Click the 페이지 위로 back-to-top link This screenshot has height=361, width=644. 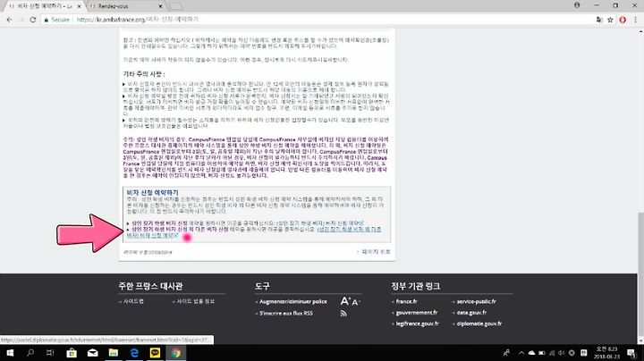click(x=376, y=252)
